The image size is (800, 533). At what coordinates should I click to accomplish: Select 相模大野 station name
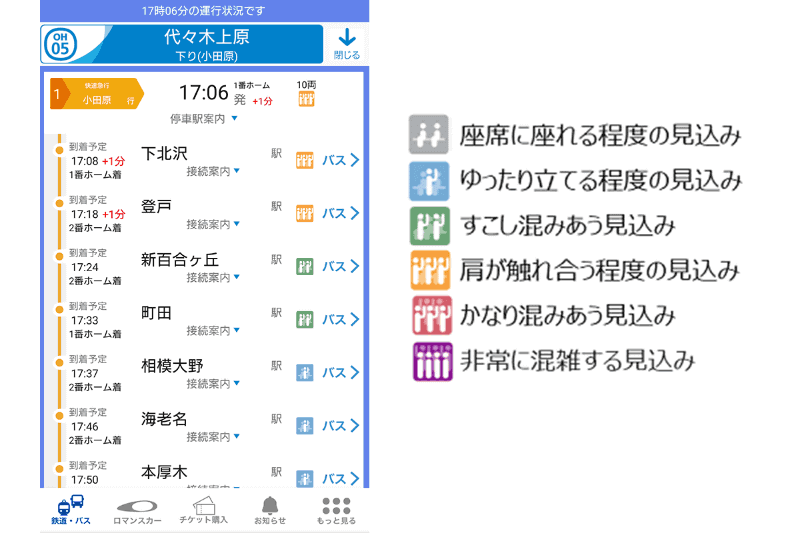[x=172, y=366]
